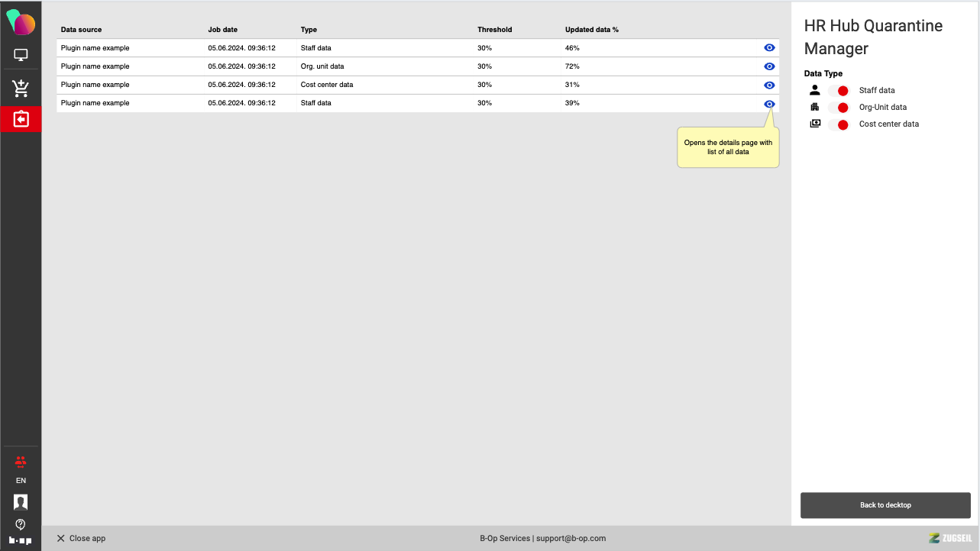980x551 pixels.
Task: Open the desktop monitor icon in sidebar
Action: (21, 56)
